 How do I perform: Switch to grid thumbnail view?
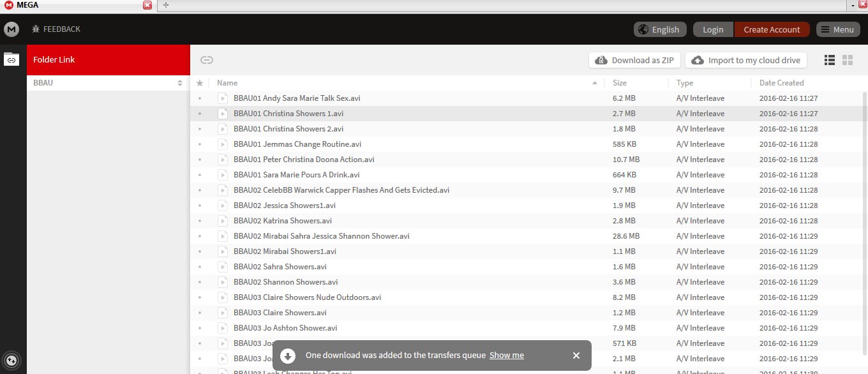[848, 60]
